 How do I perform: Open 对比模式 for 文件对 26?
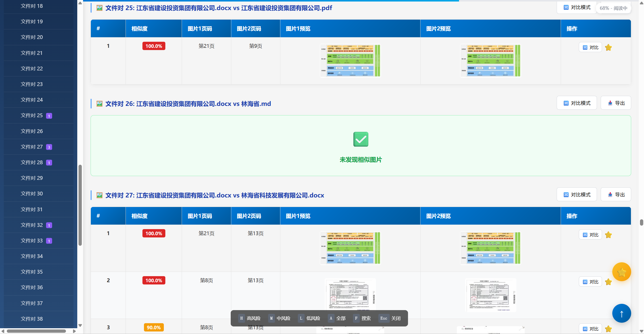coord(577,103)
